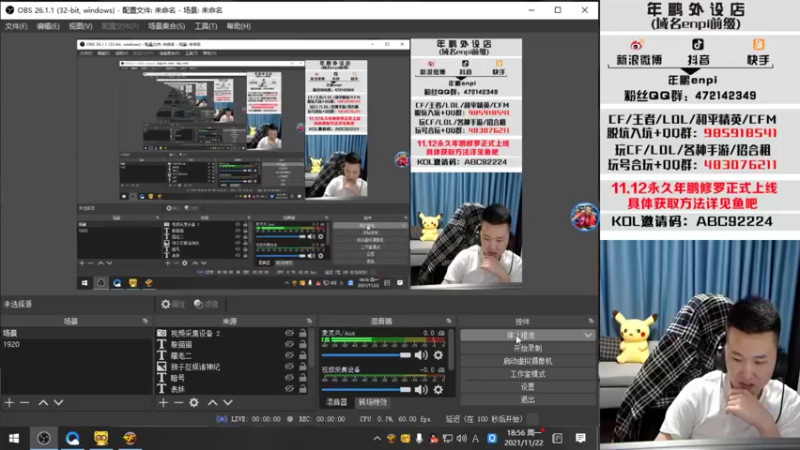Image resolution: width=800 pixels, height=450 pixels.
Task: Remove the selected source with the minus icon
Action: coord(178,403)
